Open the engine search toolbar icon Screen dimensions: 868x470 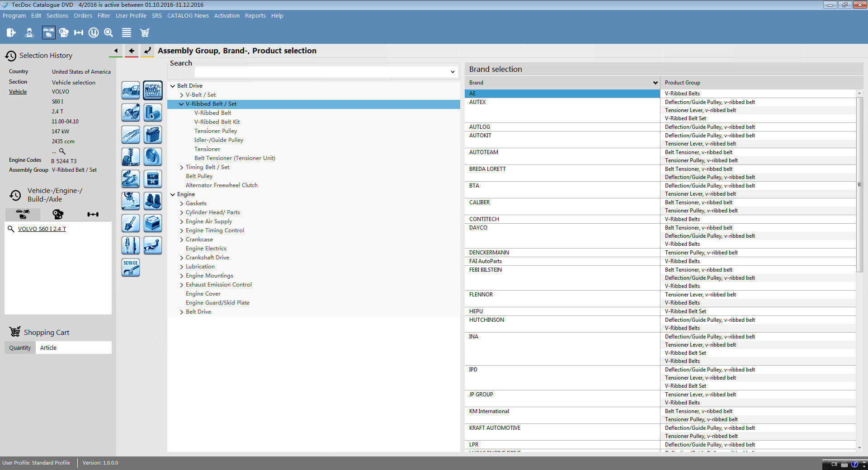64,33
